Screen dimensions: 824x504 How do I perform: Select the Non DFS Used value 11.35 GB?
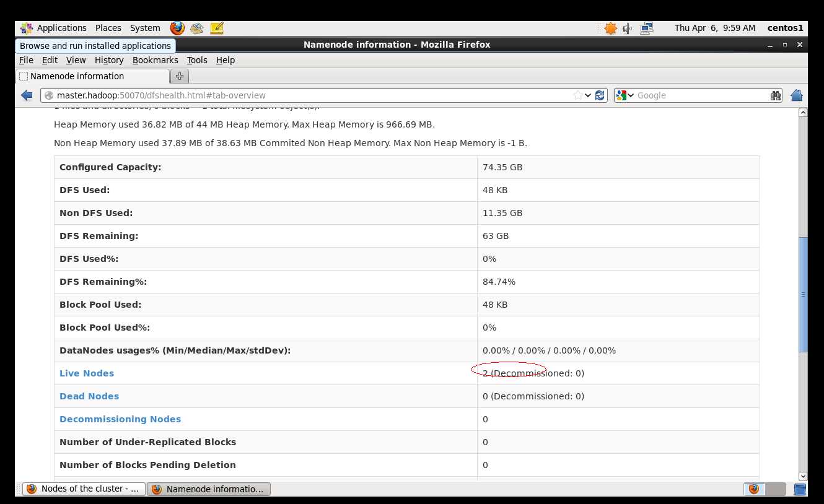502,213
